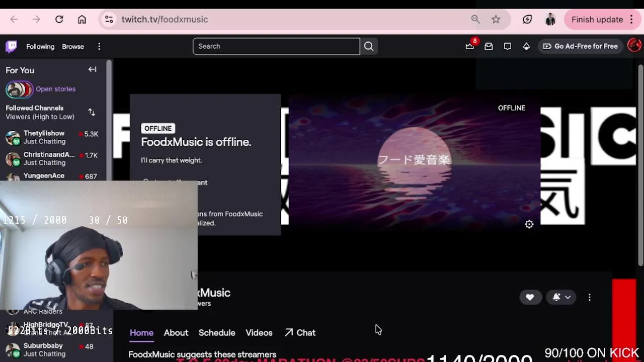This screenshot has height=362, width=644.
Task: Go to browser home page icon
Action: pos(82,20)
